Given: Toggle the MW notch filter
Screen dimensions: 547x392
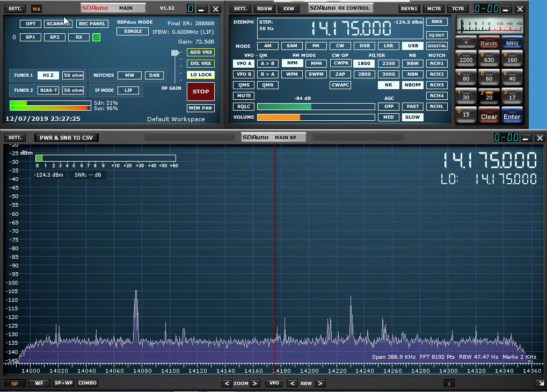Looking at the screenshot, I should tap(129, 75).
